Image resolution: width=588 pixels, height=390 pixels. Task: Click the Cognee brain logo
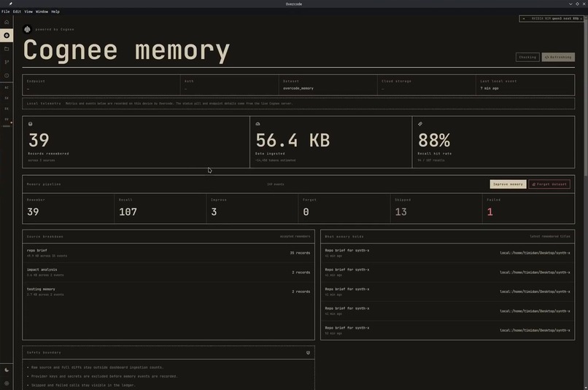[x=27, y=29]
